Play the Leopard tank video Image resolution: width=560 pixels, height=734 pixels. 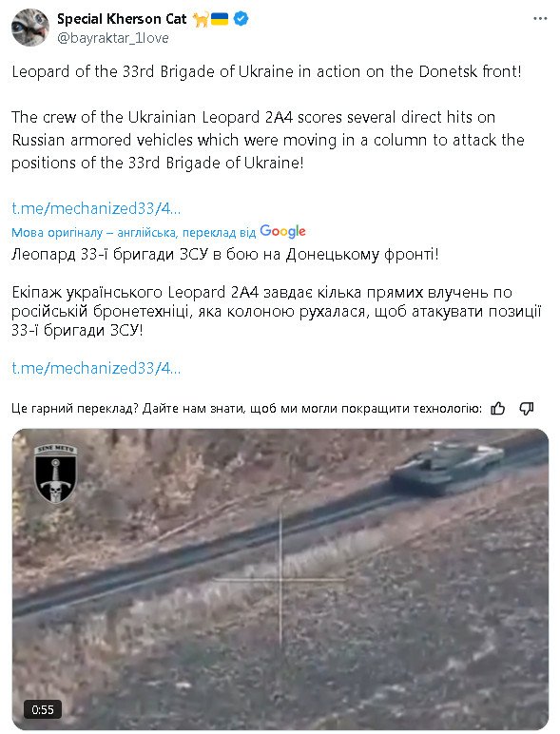pos(280,579)
